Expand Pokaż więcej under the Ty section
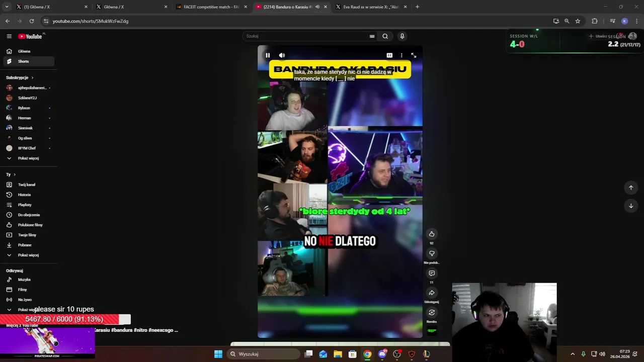This screenshot has width=644, height=362. (x=29, y=255)
